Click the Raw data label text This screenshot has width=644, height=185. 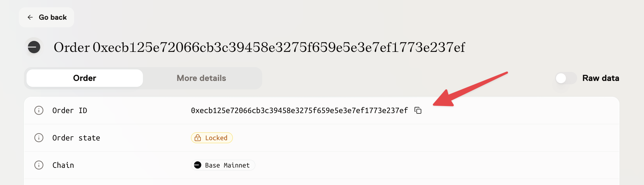click(x=601, y=78)
